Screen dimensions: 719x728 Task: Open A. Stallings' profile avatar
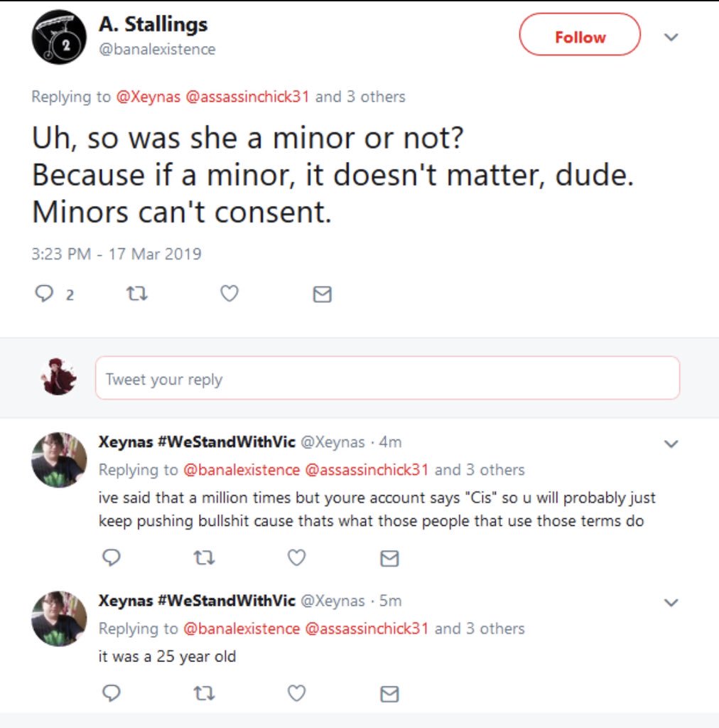coord(58,37)
